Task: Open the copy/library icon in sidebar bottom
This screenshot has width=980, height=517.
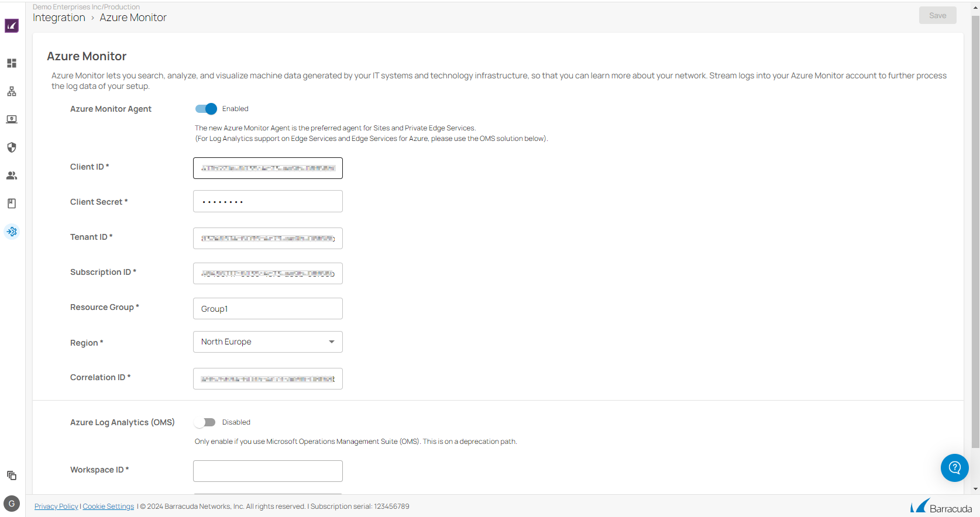Action: tap(12, 475)
